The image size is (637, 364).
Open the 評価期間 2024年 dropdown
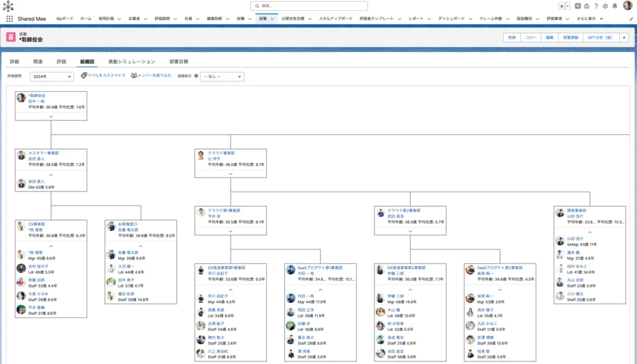(52, 76)
